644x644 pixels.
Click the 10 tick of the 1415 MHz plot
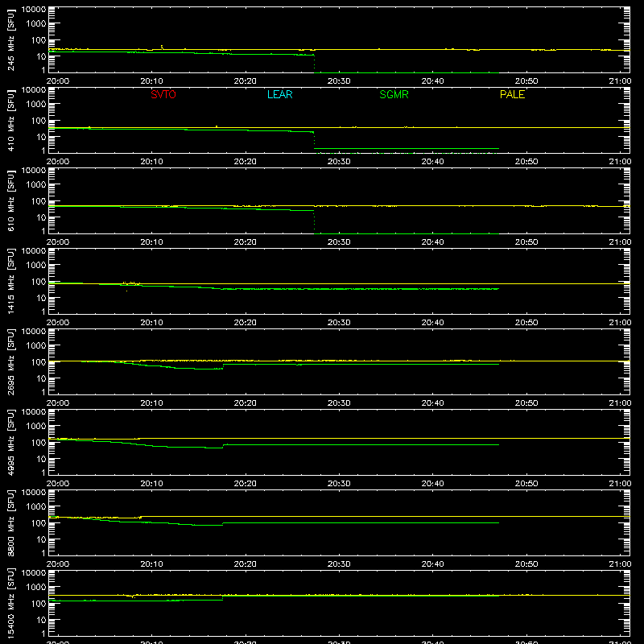tap(41, 298)
